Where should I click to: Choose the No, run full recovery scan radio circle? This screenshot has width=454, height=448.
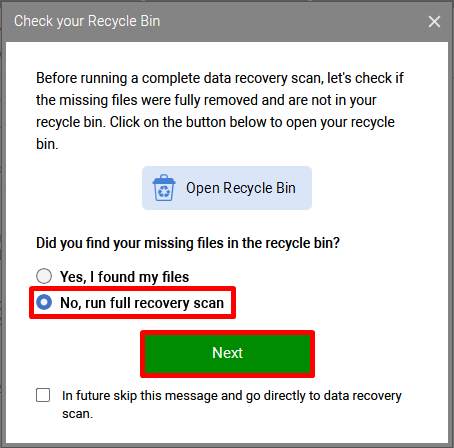coord(44,302)
